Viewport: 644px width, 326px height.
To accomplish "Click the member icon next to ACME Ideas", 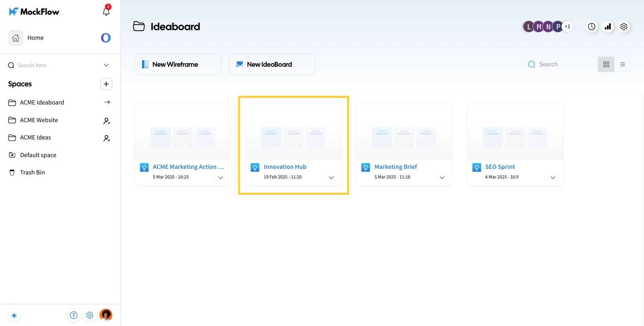I will pos(107,138).
